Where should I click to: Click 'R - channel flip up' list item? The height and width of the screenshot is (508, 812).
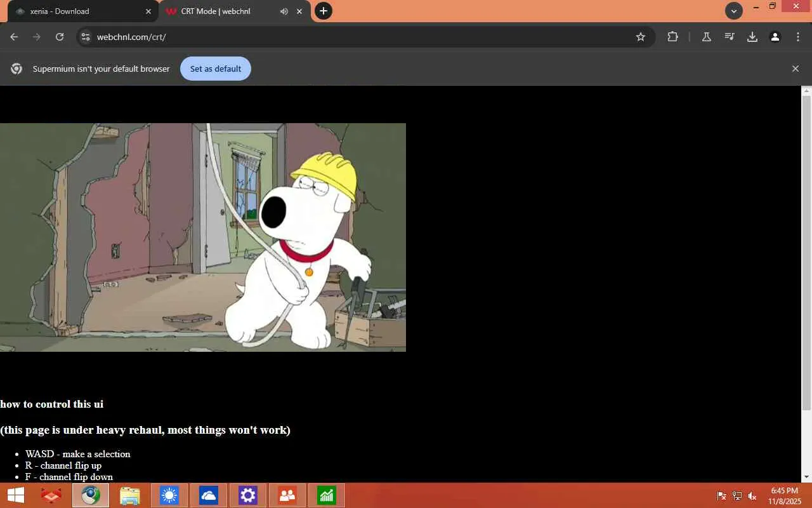(63, 465)
